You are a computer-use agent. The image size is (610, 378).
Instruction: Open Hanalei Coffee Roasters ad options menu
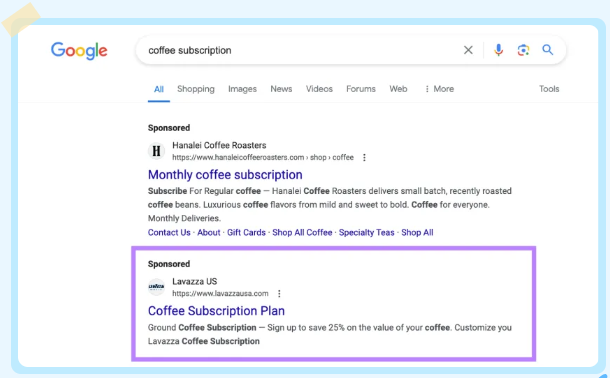click(364, 158)
